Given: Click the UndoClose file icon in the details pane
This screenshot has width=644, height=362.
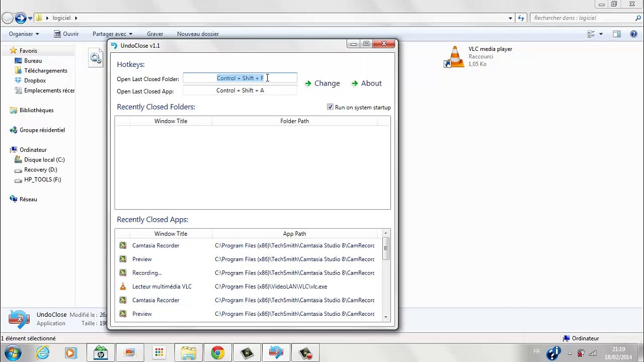Looking at the screenshot, I should pyautogui.click(x=19, y=319).
